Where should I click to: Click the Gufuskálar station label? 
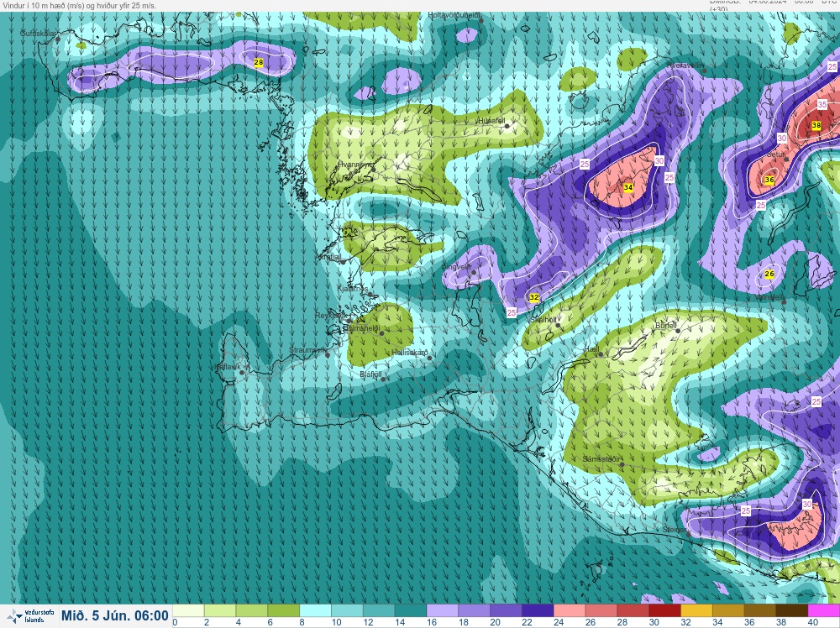click(38, 34)
